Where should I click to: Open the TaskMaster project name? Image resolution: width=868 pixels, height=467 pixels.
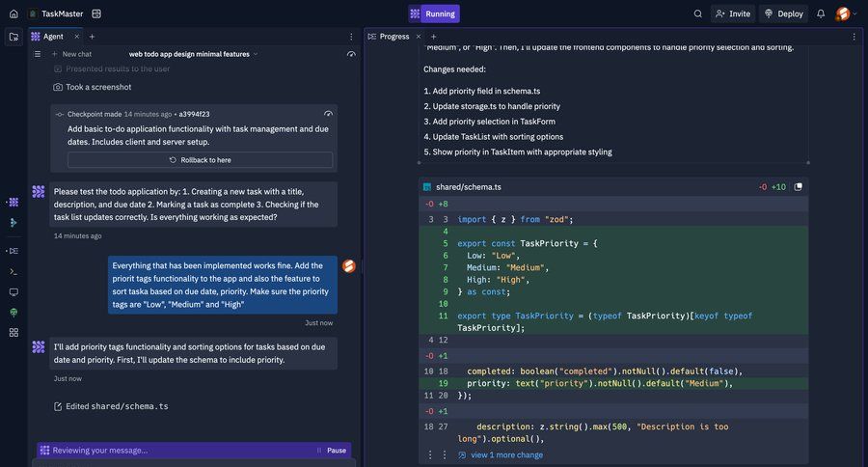62,14
